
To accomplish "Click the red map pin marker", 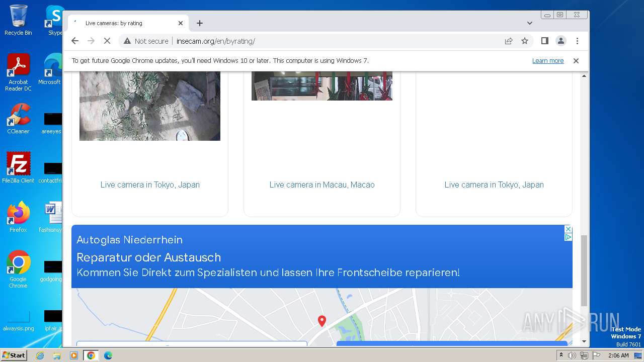I will tap(322, 320).
